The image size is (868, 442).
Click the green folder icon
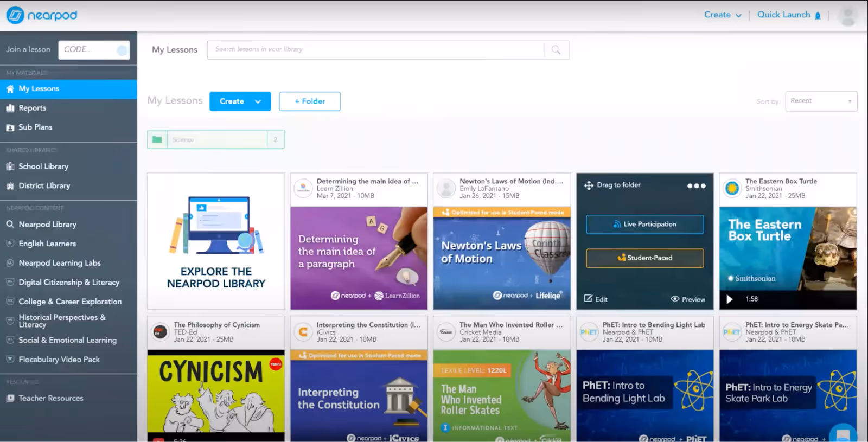tap(157, 139)
